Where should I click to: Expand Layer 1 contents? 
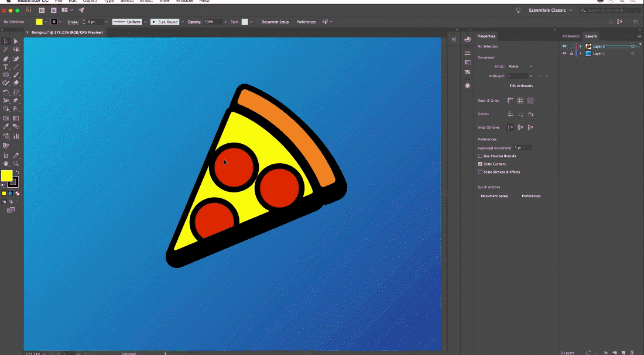pos(580,53)
